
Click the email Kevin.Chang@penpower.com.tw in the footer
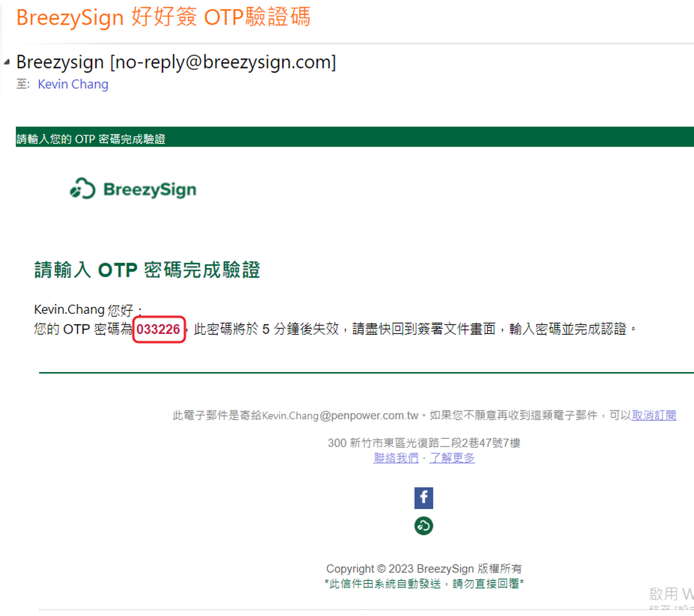[x=340, y=415]
